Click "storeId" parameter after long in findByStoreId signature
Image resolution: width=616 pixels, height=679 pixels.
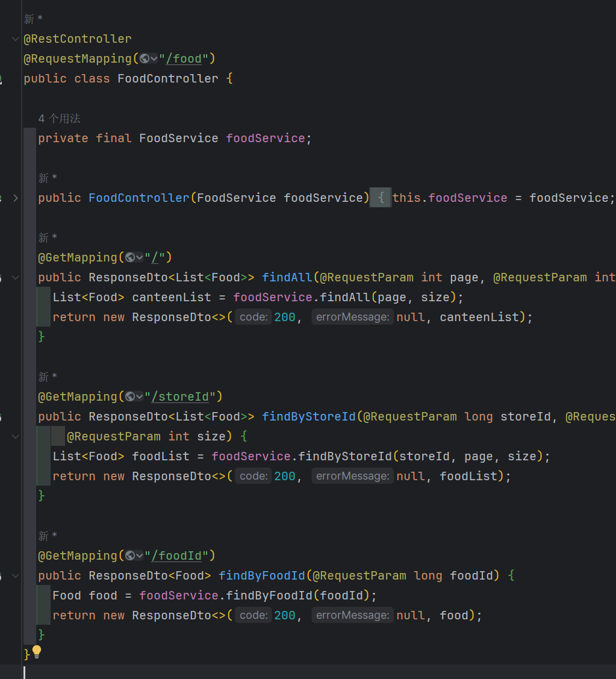point(526,416)
